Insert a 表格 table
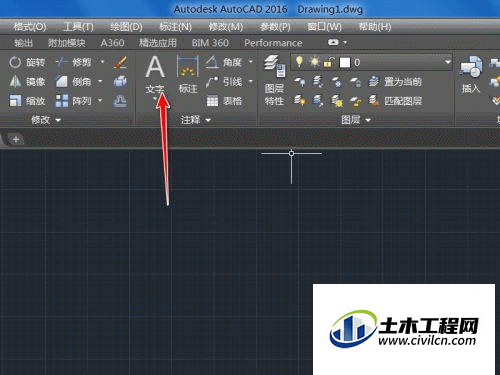The width and height of the screenshot is (500, 375). tap(224, 101)
